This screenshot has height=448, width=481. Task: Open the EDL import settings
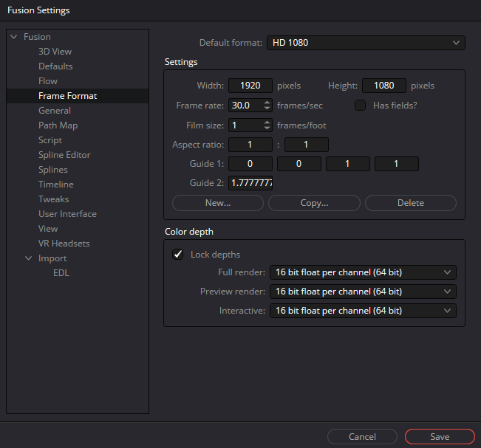coord(61,273)
